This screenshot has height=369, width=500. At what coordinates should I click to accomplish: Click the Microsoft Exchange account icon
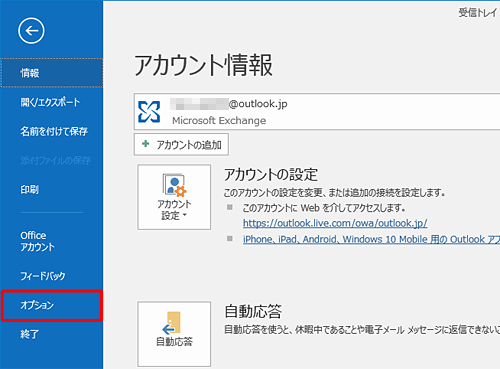point(149,112)
